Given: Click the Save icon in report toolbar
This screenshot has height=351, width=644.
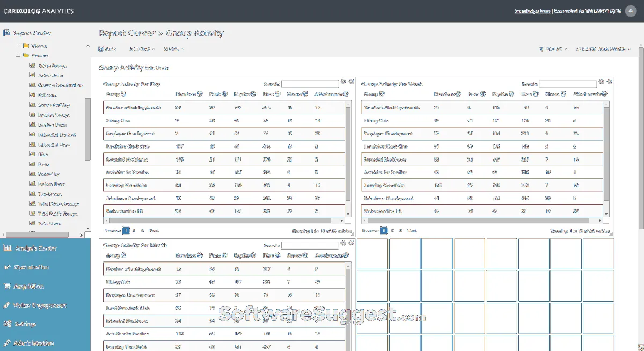Looking at the screenshot, I should 101,49.
